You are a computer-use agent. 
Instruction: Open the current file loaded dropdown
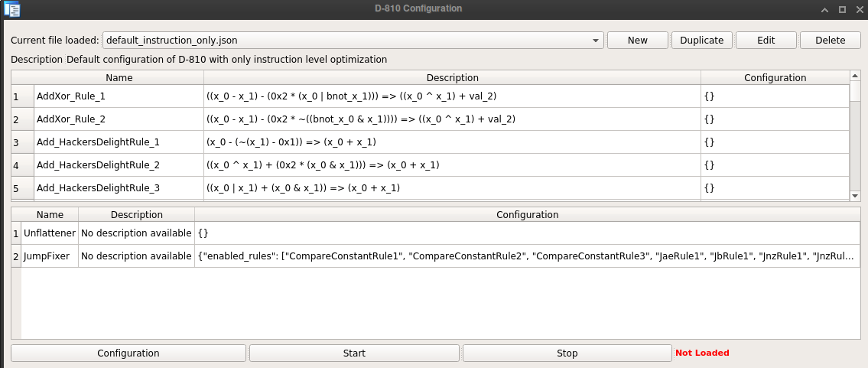[x=353, y=41]
